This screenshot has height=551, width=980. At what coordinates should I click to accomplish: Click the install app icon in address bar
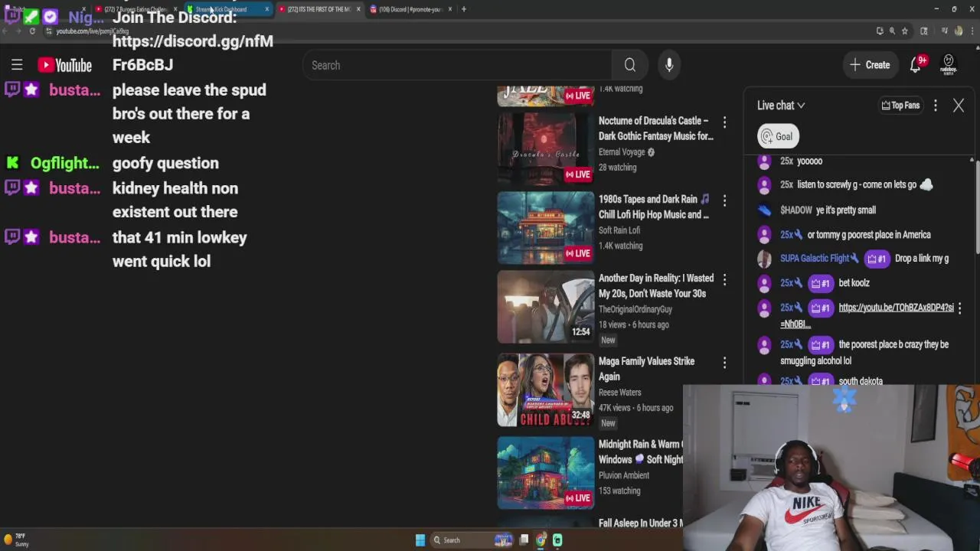click(x=879, y=31)
